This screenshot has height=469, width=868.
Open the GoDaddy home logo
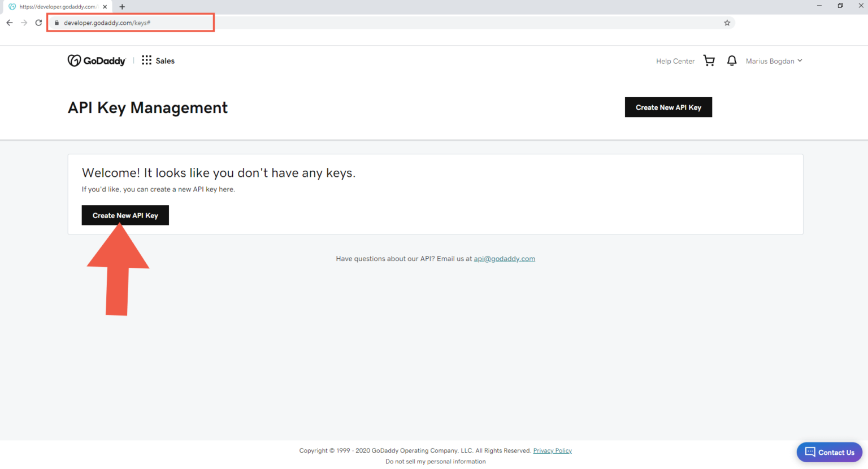[96, 60]
